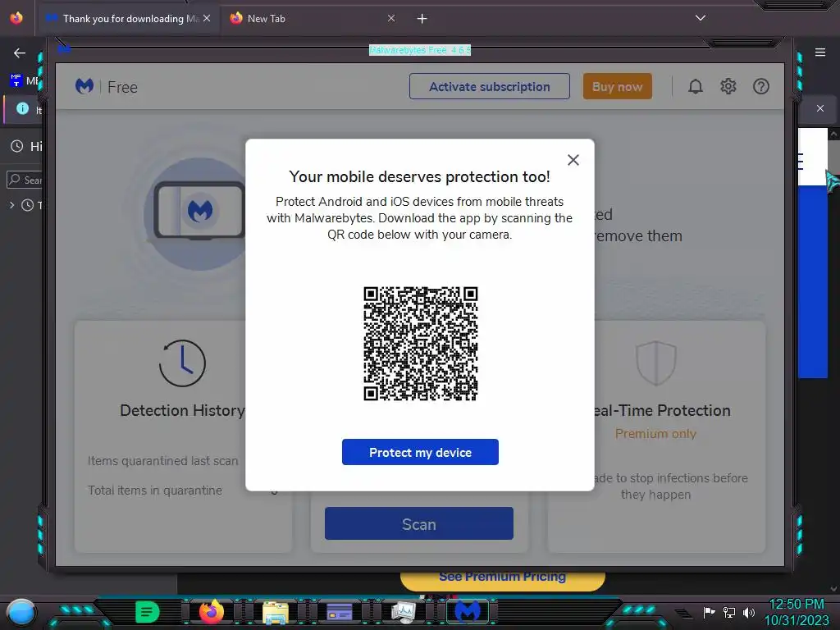The image size is (840, 630).
Task: Click the browser back arrow
Action: pos(20,53)
